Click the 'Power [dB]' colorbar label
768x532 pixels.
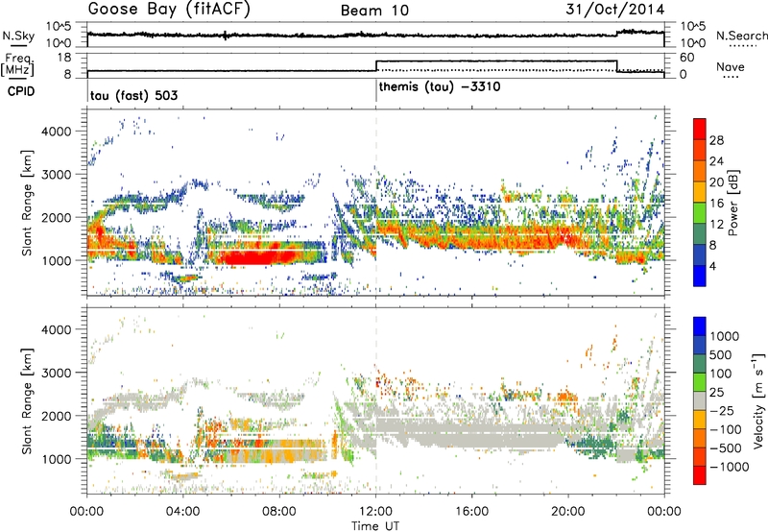732,203
